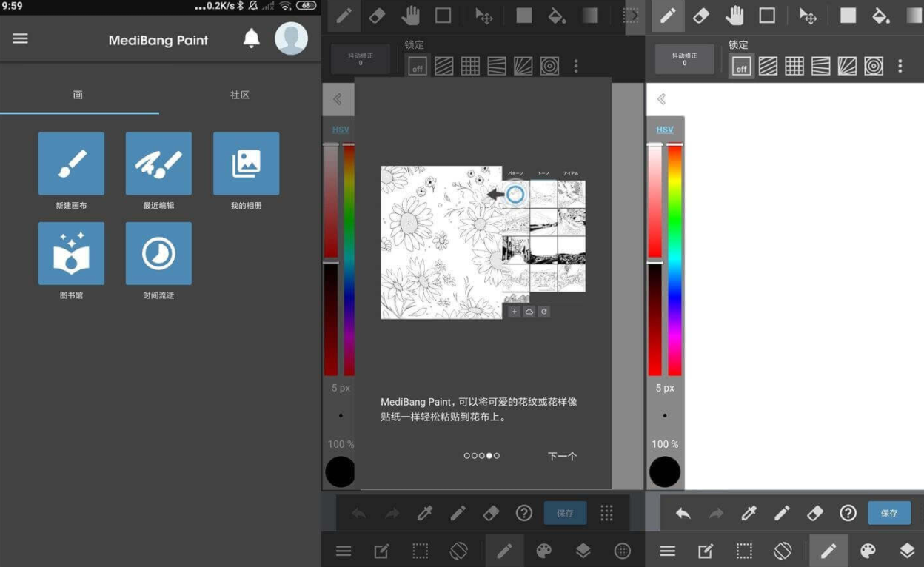This screenshot has width=924, height=567.
Task: Open the snap options three-dot menu on the middle screen
Action: tap(576, 67)
